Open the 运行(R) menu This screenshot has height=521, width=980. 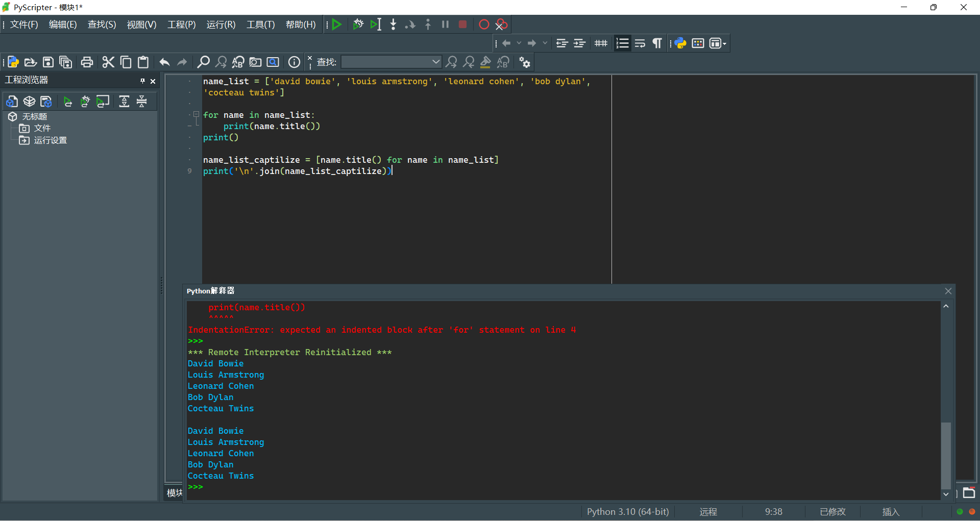(x=220, y=24)
